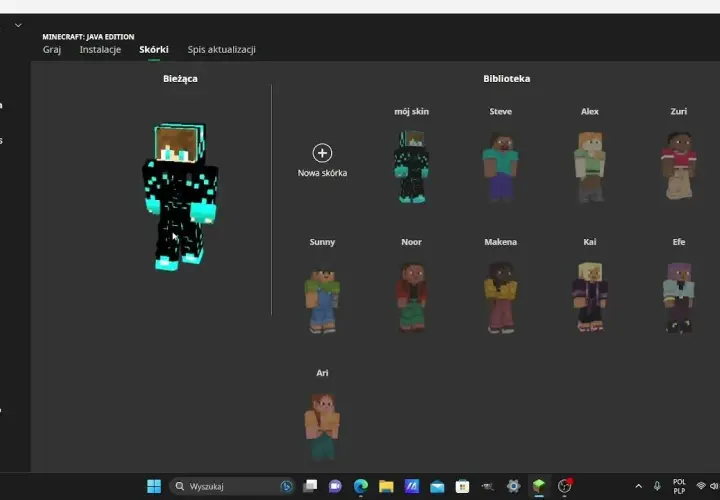This screenshot has width=720, height=500.
Task: Choose the Makena skin
Action: tap(501, 298)
